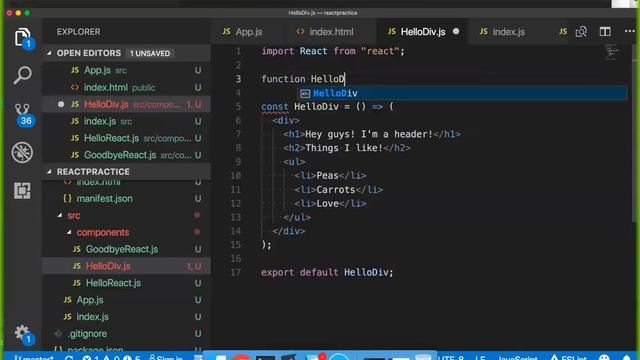Open GoodbyeReact.js in Open Editors list
This screenshot has width=640, height=360.
point(127,155)
